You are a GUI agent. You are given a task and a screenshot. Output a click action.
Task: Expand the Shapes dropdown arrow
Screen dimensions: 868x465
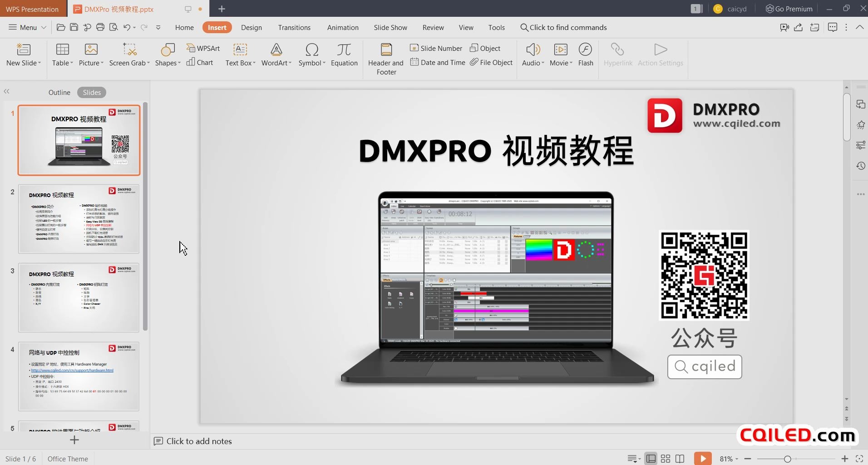pyautogui.click(x=179, y=63)
